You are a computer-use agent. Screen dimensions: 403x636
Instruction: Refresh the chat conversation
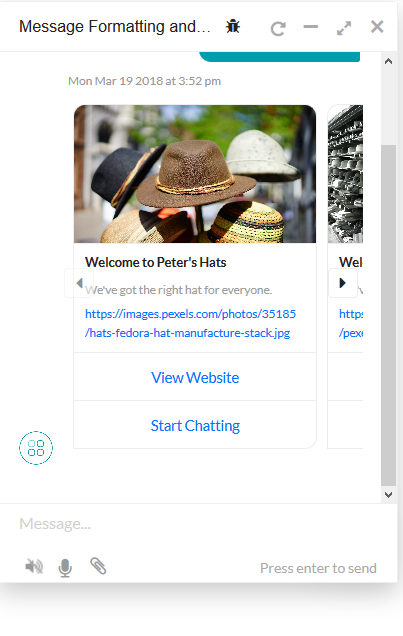point(278,28)
